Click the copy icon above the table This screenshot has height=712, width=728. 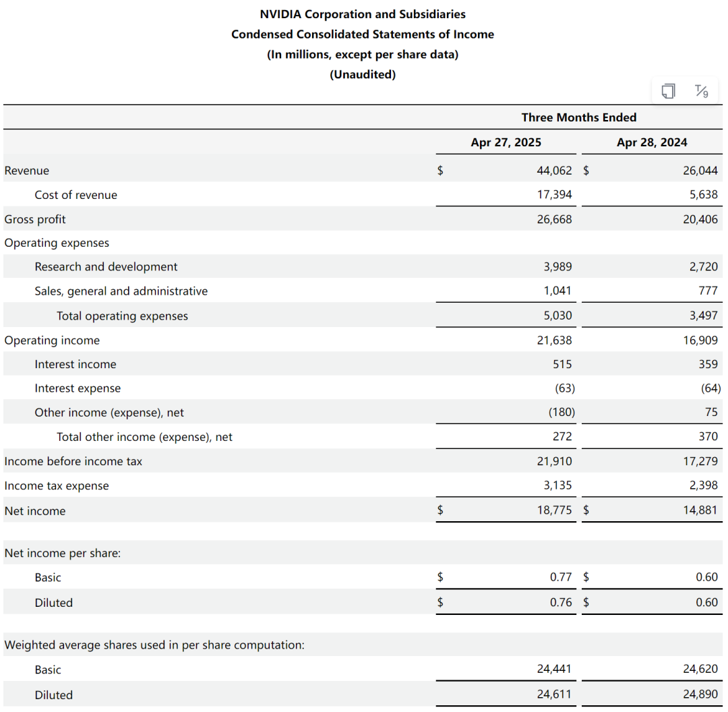[668, 91]
